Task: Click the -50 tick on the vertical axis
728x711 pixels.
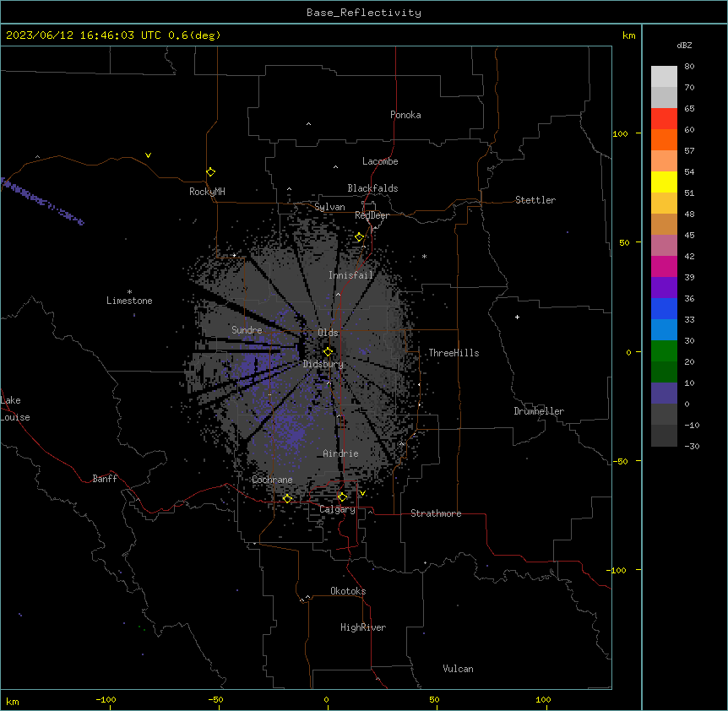Action: (x=620, y=461)
